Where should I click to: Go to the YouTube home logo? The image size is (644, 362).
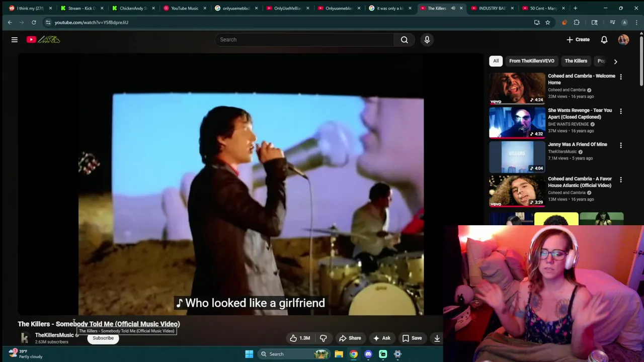point(43,40)
